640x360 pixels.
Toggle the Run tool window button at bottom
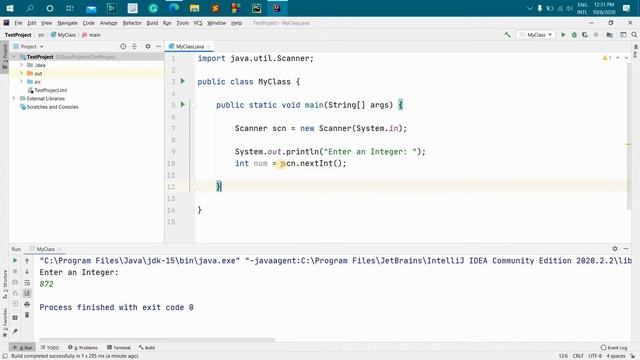point(22,348)
